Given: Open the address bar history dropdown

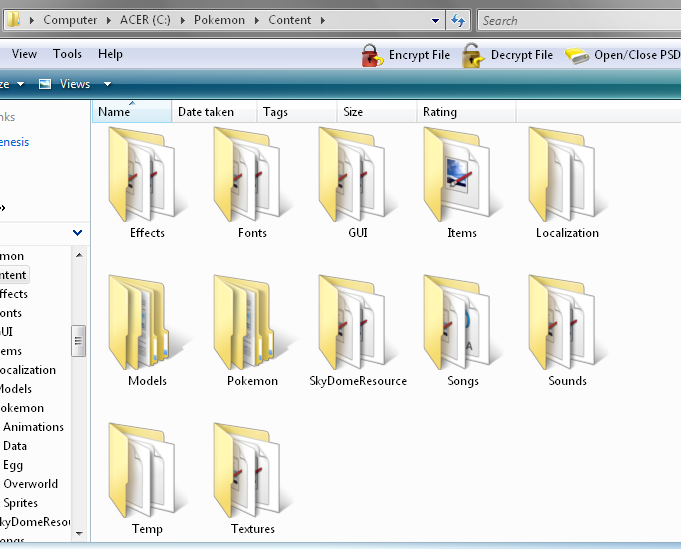Looking at the screenshot, I should [x=435, y=21].
